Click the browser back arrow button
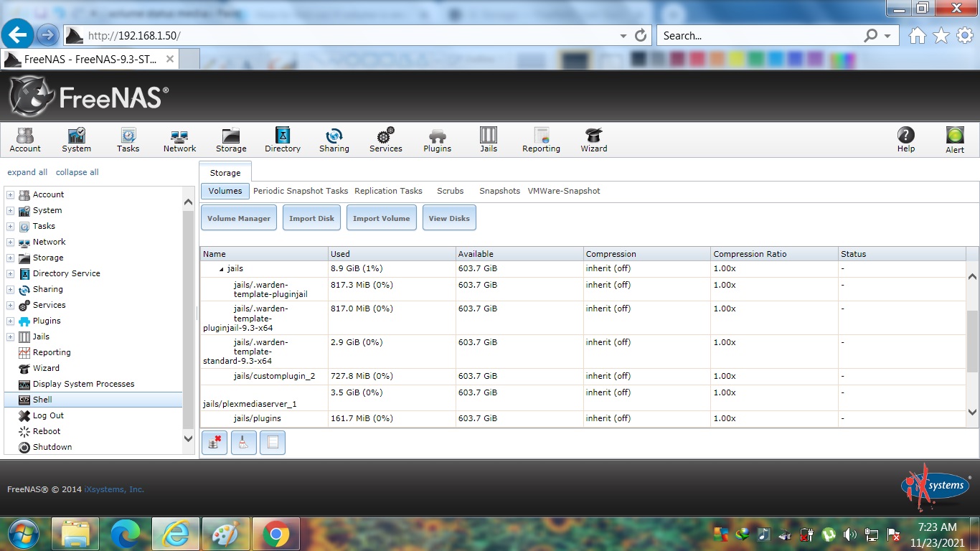This screenshot has width=980, height=551. tap(18, 34)
